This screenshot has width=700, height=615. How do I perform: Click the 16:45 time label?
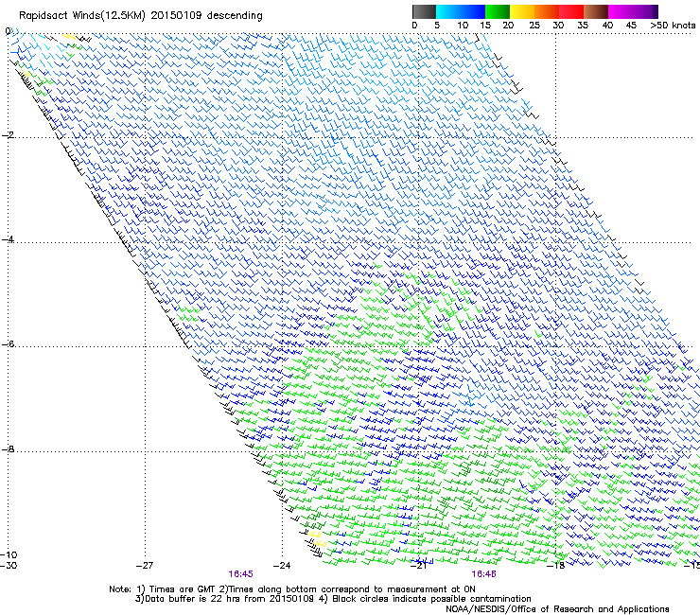coord(240,574)
